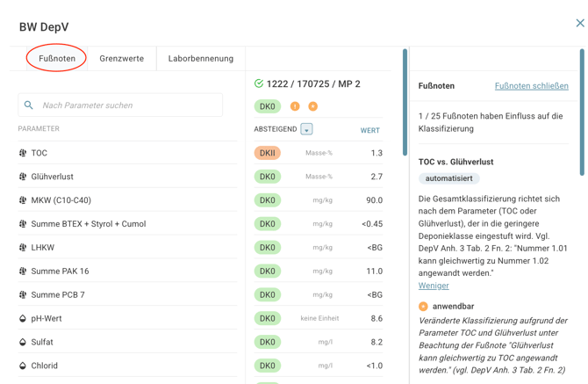Open the ABSTEIGEND sort dropdown arrow
Viewport: 588px width, 384px height.
coord(306,129)
